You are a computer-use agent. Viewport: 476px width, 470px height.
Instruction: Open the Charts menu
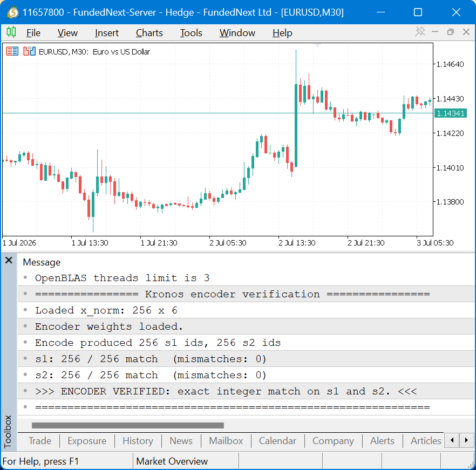149,33
